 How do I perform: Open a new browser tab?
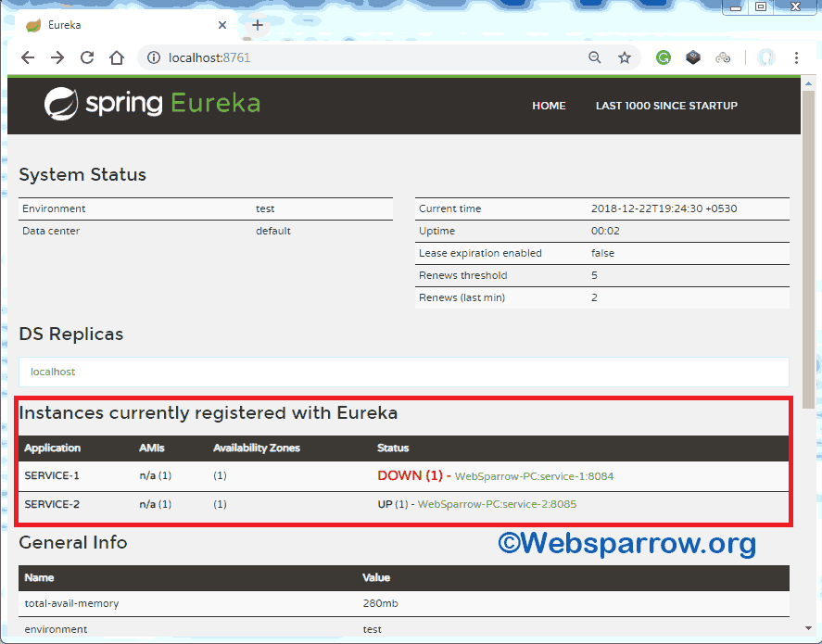pyautogui.click(x=257, y=25)
